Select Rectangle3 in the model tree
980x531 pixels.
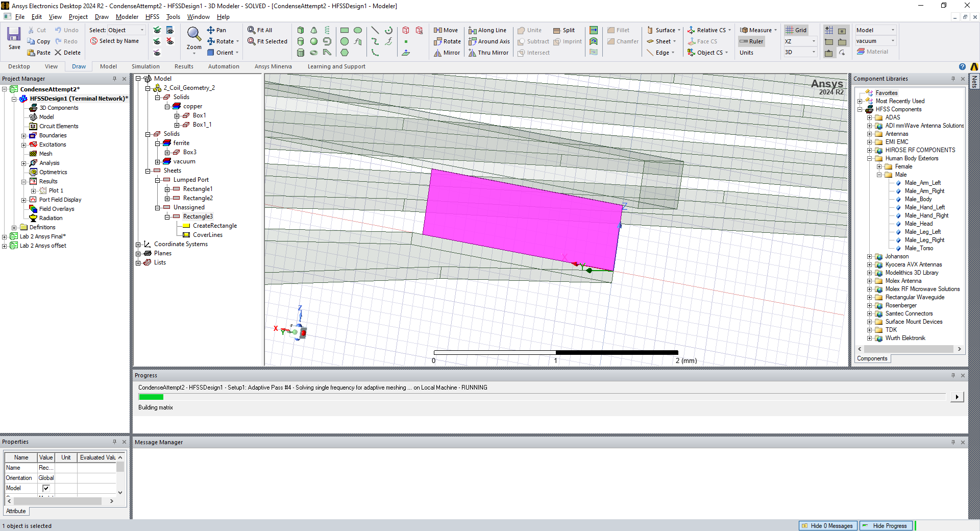[x=198, y=216]
